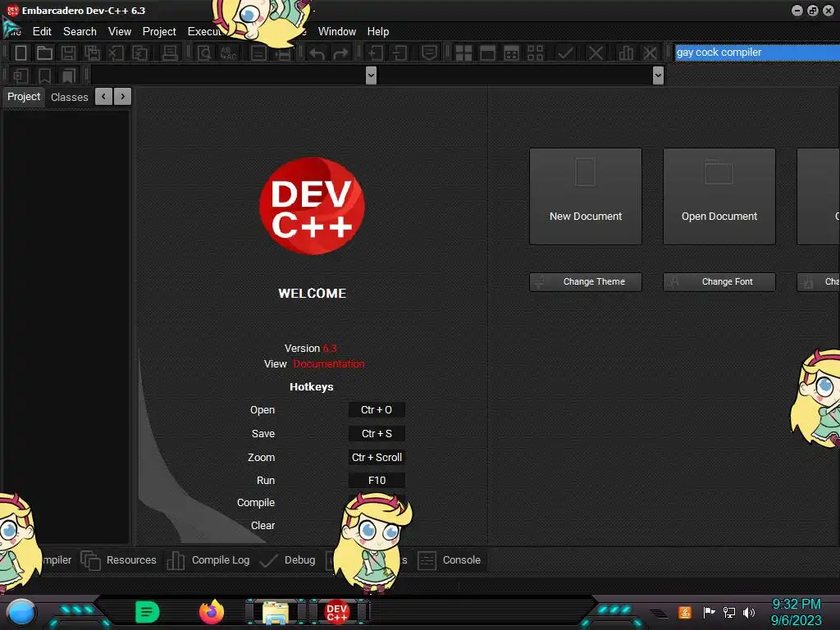840x630 pixels.
Task: Open File Explorer from the taskbar
Action: pyautogui.click(x=276, y=612)
